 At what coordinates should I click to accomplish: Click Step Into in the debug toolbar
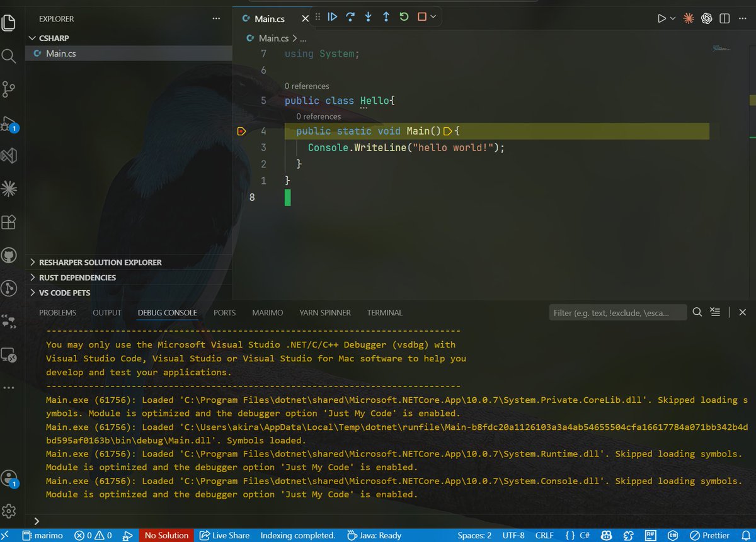pyautogui.click(x=369, y=17)
